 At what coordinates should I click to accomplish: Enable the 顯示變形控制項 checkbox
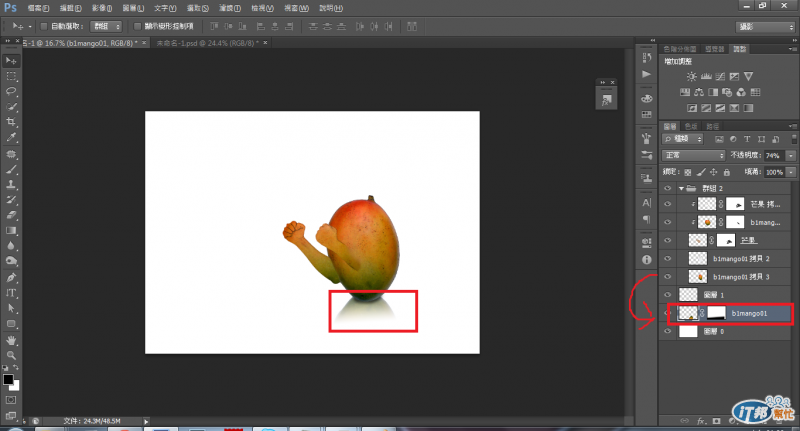click(137, 27)
